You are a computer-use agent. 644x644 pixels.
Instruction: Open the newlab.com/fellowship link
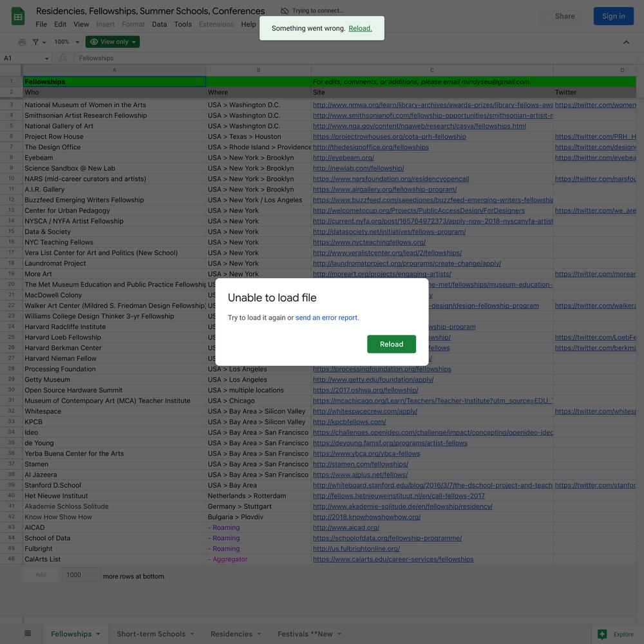click(358, 168)
